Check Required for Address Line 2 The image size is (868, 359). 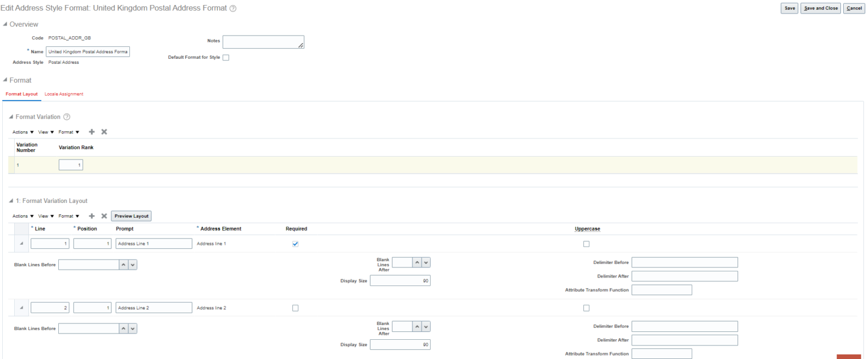[x=295, y=308]
